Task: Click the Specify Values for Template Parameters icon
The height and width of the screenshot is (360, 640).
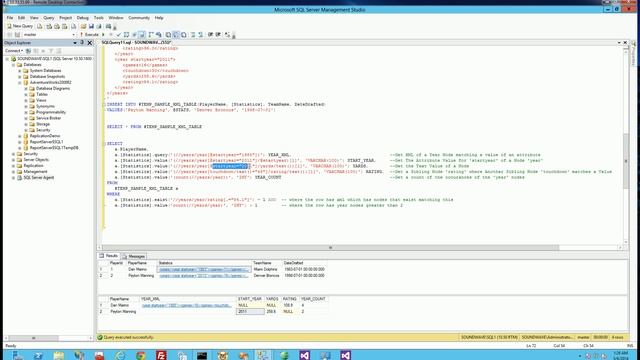Action: (227, 35)
